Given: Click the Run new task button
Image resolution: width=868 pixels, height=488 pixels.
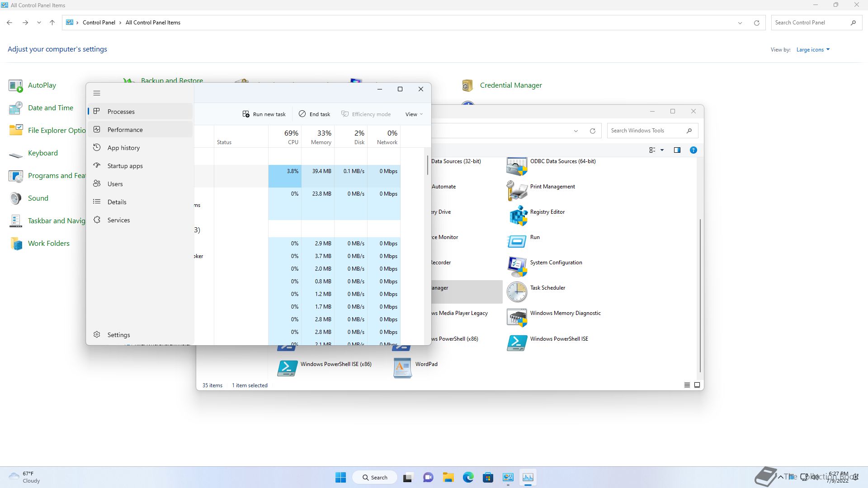Looking at the screenshot, I should 264,114.
